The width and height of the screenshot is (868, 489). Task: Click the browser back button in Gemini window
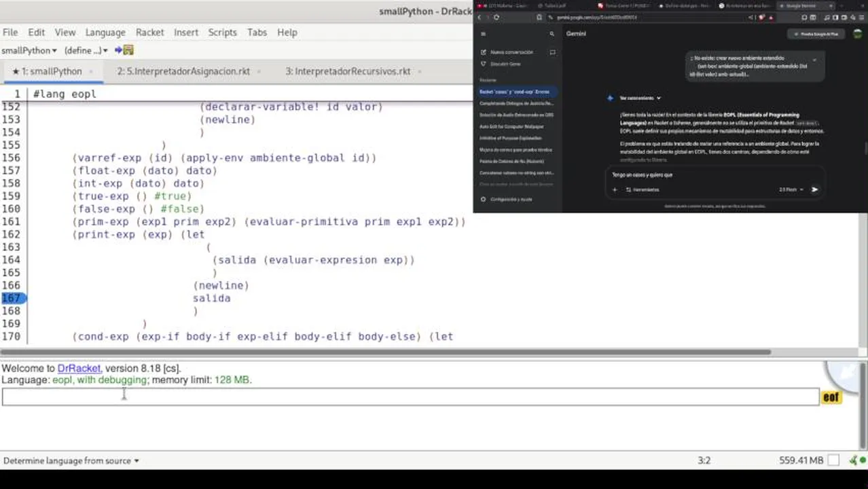pyautogui.click(x=479, y=17)
